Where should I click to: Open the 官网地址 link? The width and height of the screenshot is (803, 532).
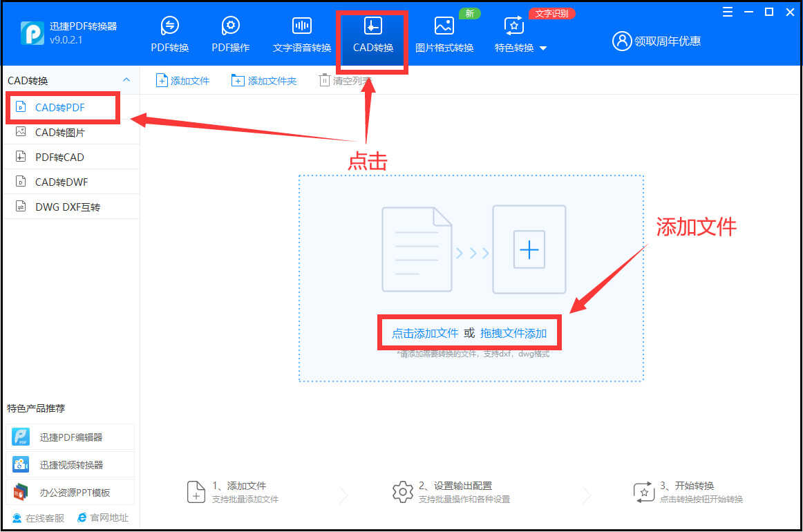pos(103,517)
